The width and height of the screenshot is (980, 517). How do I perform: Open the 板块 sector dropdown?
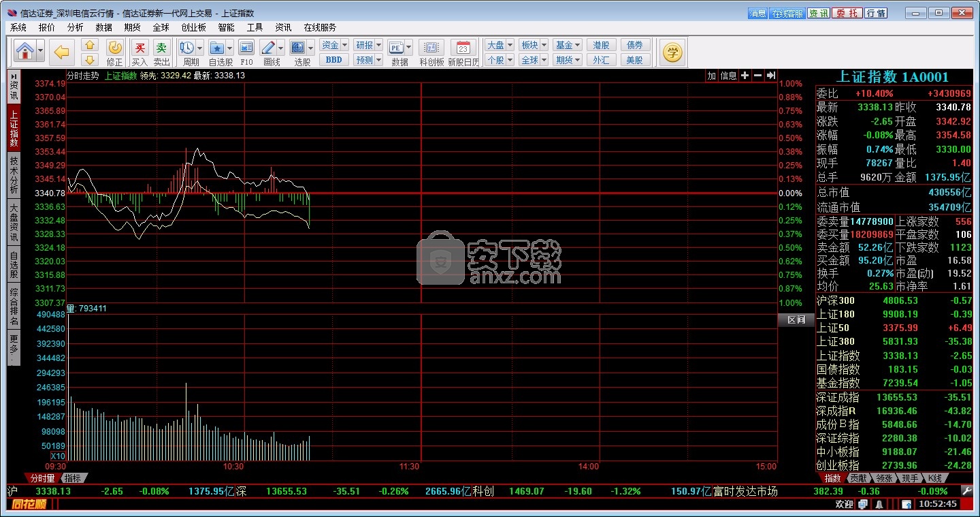point(542,45)
